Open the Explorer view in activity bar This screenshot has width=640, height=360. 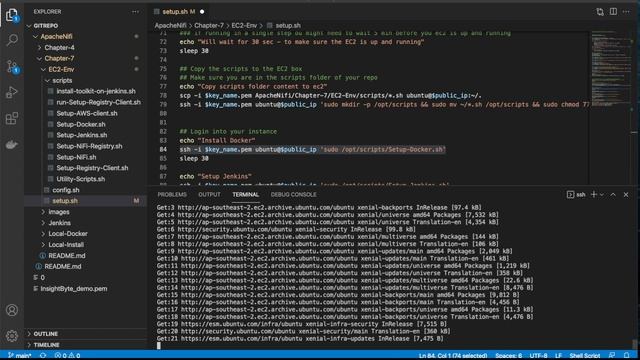(x=12, y=16)
